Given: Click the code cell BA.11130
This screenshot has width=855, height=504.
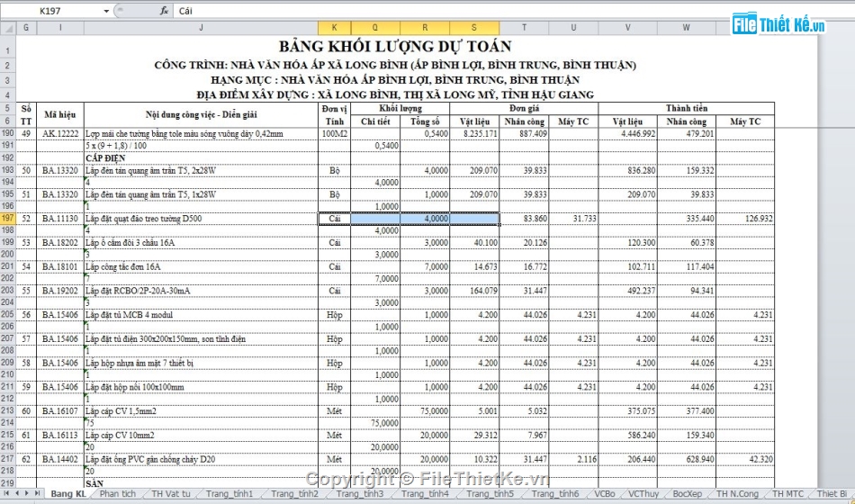Looking at the screenshot, I should pyautogui.click(x=60, y=218).
